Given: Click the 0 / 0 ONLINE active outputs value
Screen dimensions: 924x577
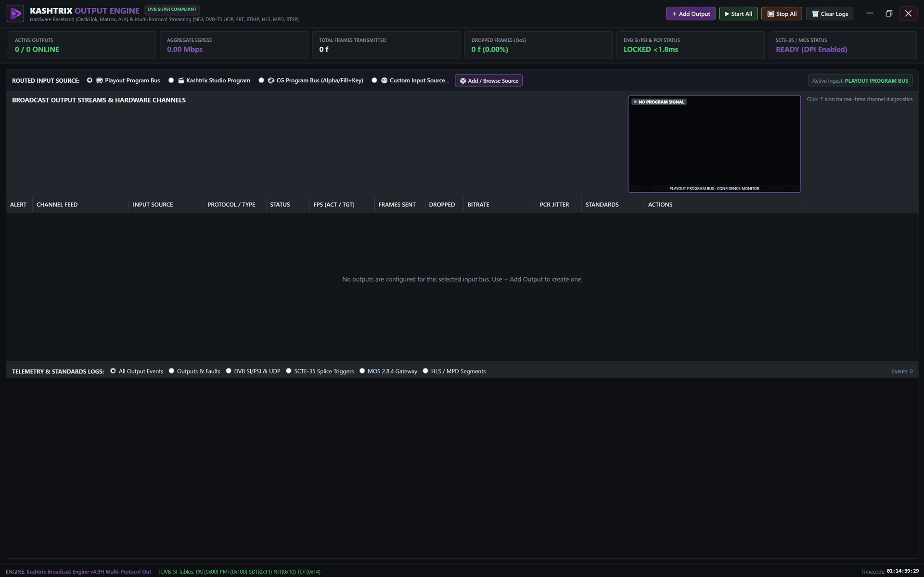Looking at the screenshot, I should tap(37, 49).
